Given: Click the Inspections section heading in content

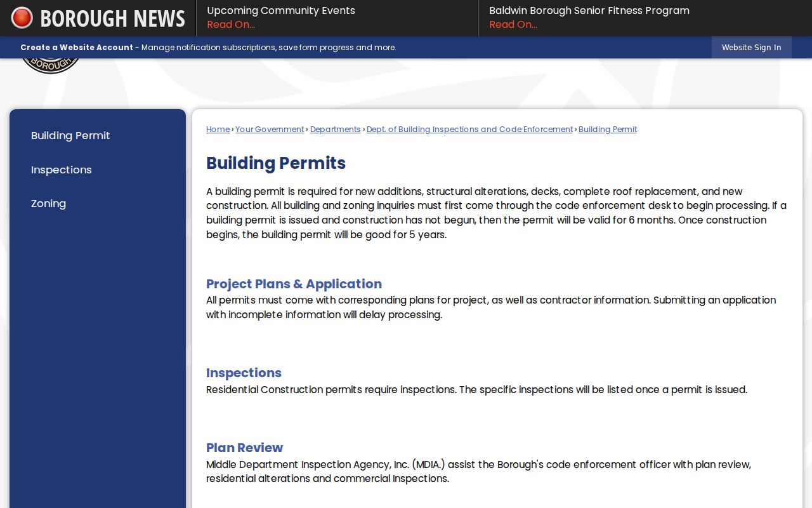Looking at the screenshot, I should [244, 373].
